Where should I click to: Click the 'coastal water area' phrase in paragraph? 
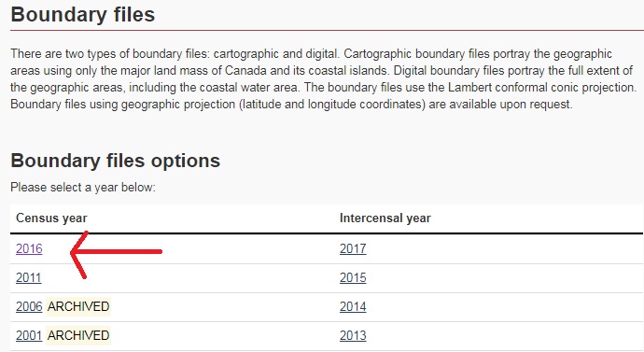click(x=250, y=87)
